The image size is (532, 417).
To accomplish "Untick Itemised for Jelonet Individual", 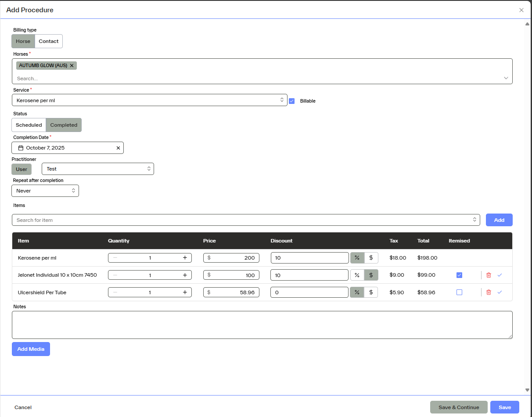I will click(459, 275).
